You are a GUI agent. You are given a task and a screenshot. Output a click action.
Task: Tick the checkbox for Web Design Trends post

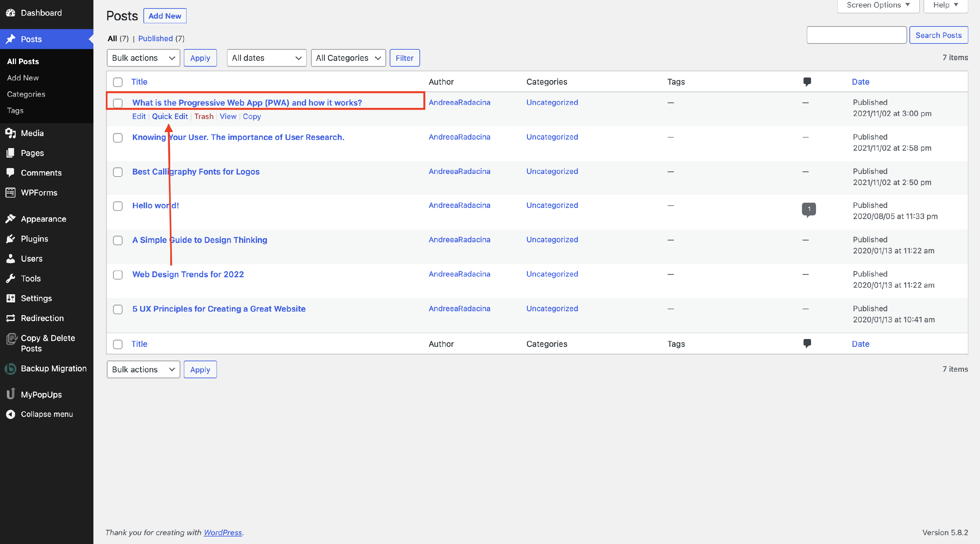point(118,275)
